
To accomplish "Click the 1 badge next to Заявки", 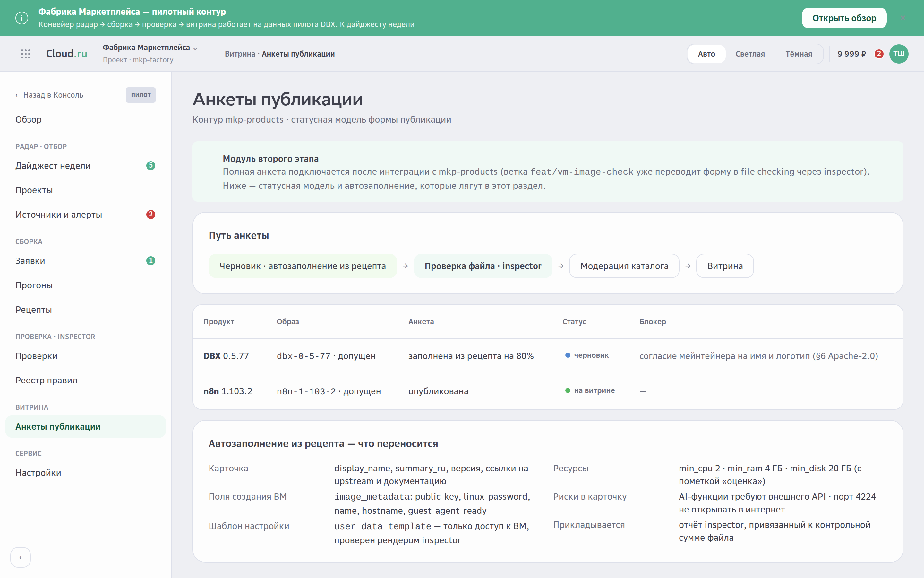I will pyautogui.click(x=151, y=261).
